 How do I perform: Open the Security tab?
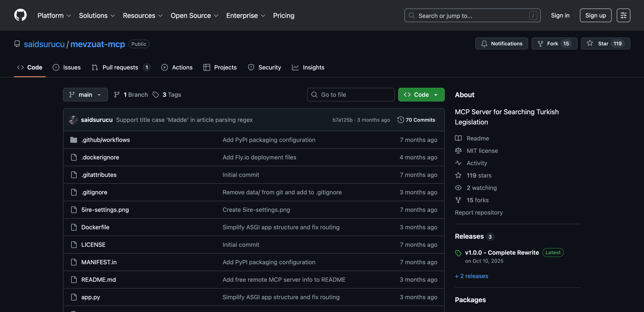click(x=264, y=67)
